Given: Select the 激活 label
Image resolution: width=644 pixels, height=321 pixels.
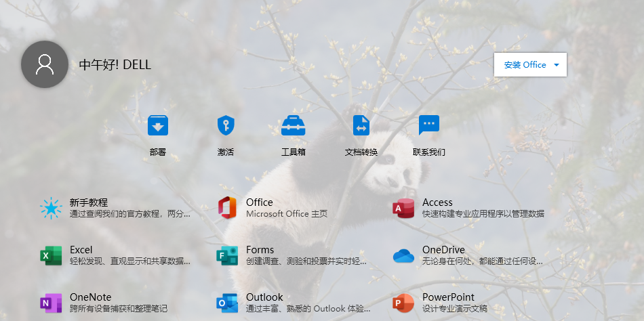Looking at the screenshot, I should coord(226,152).
